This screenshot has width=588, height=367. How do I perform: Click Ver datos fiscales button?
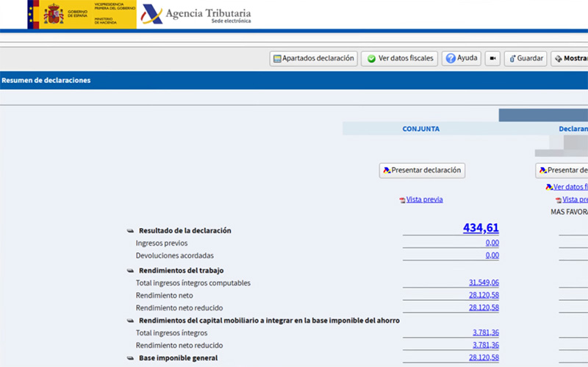coord(399,59)
